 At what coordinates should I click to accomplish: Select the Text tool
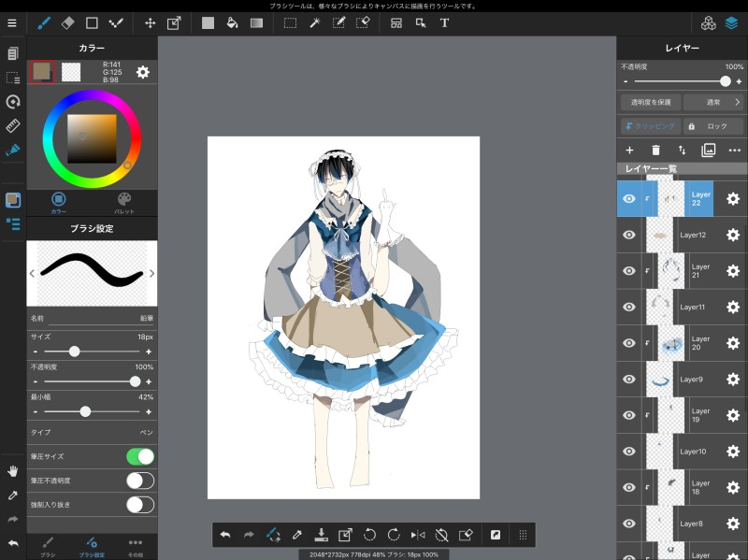coord(444,22)
